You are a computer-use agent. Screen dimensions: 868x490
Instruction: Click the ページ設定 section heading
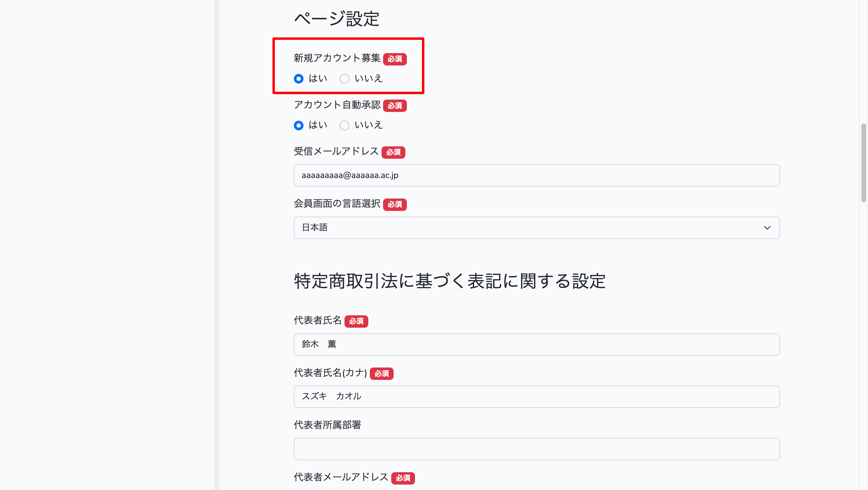(x=337, y=19)
